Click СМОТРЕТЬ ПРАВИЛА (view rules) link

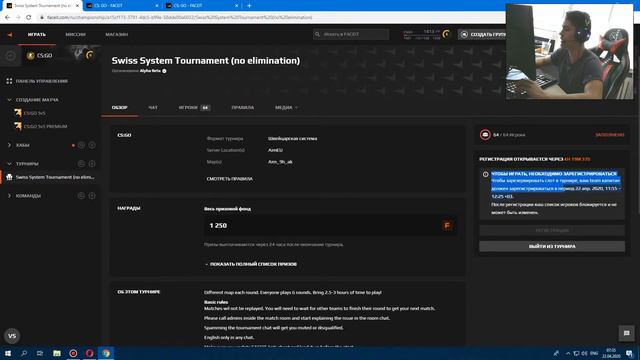coord(229,179)
